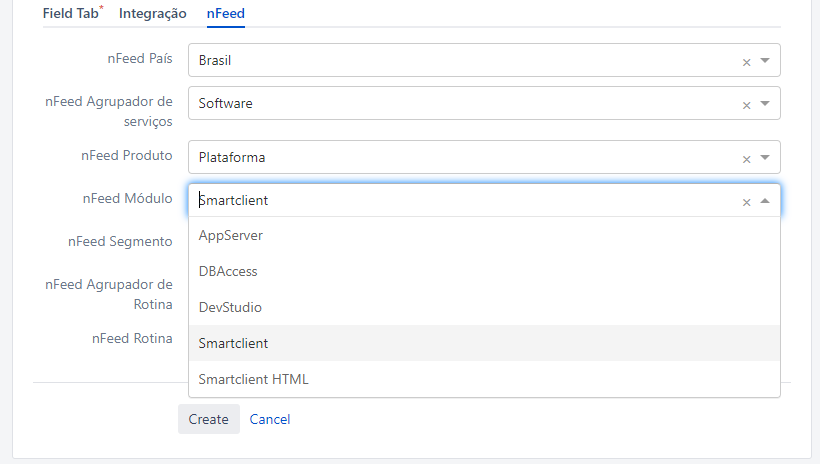
Task: Click the Cancel link
Action: click(x=270, y=419)
